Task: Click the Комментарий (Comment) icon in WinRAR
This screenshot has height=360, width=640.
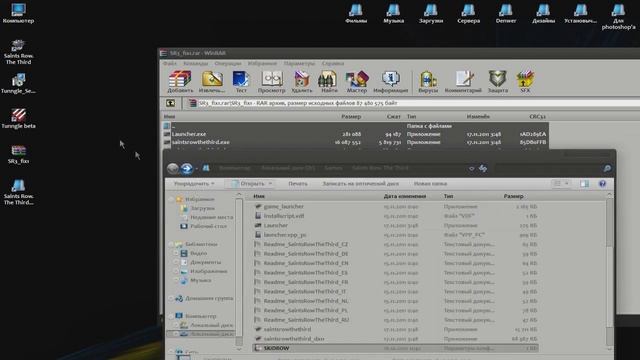Action: click(x=463, y=82)
